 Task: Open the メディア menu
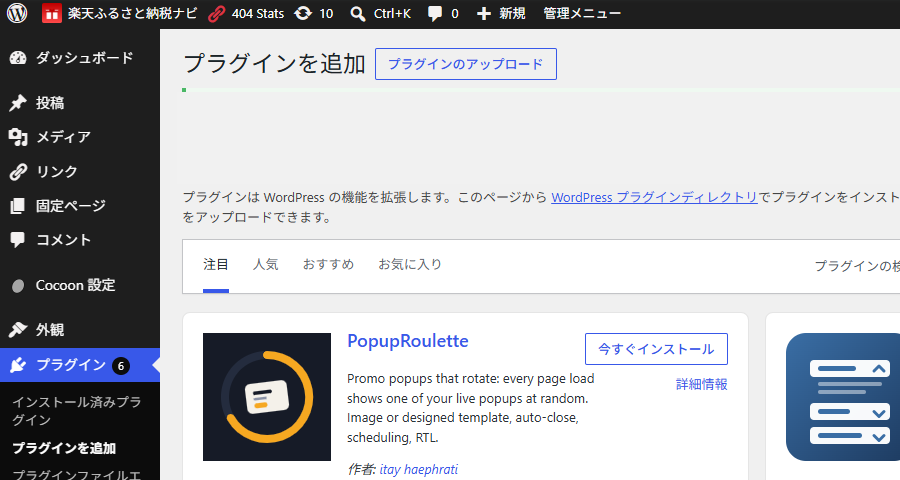pos(63,137)
